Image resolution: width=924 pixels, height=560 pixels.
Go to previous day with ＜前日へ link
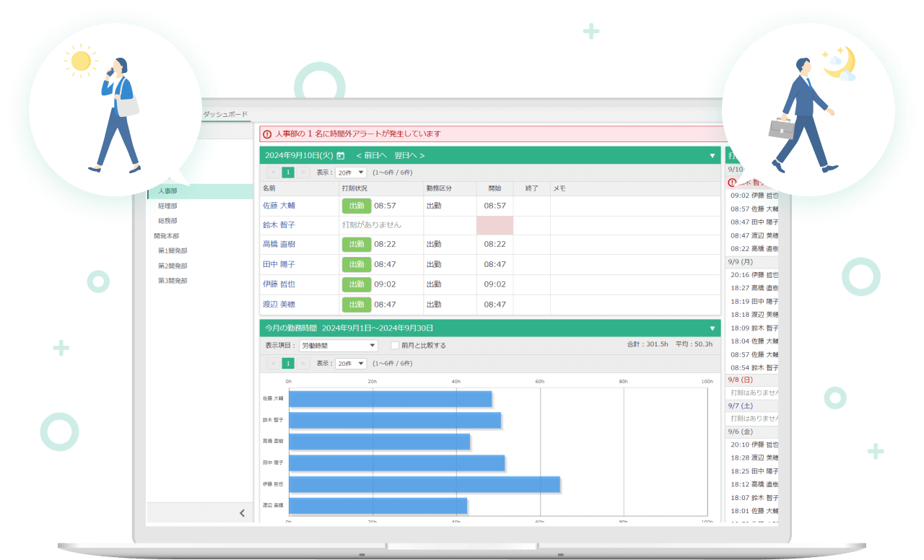pos(371,156)
